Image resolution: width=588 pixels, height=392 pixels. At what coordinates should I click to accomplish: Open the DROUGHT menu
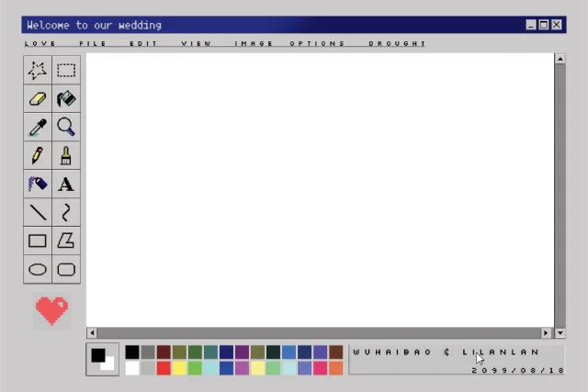point(397,44)
